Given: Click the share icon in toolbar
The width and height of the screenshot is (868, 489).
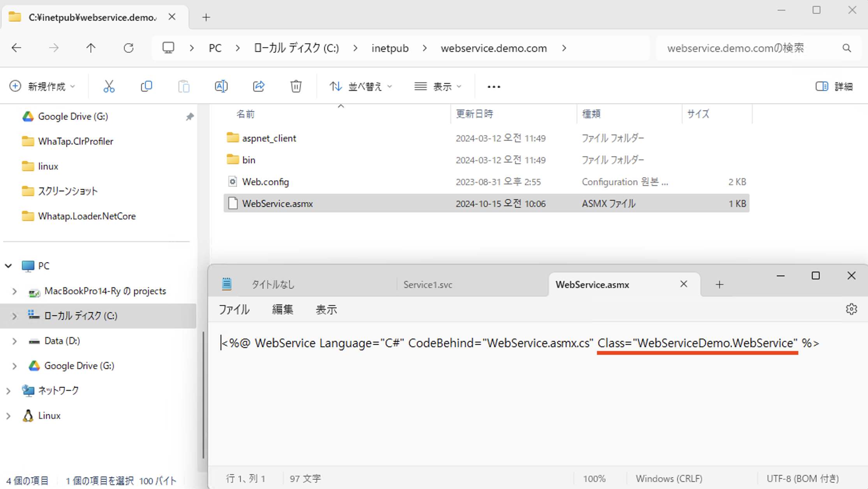Looking at the screenshot, I should point(259,86).
